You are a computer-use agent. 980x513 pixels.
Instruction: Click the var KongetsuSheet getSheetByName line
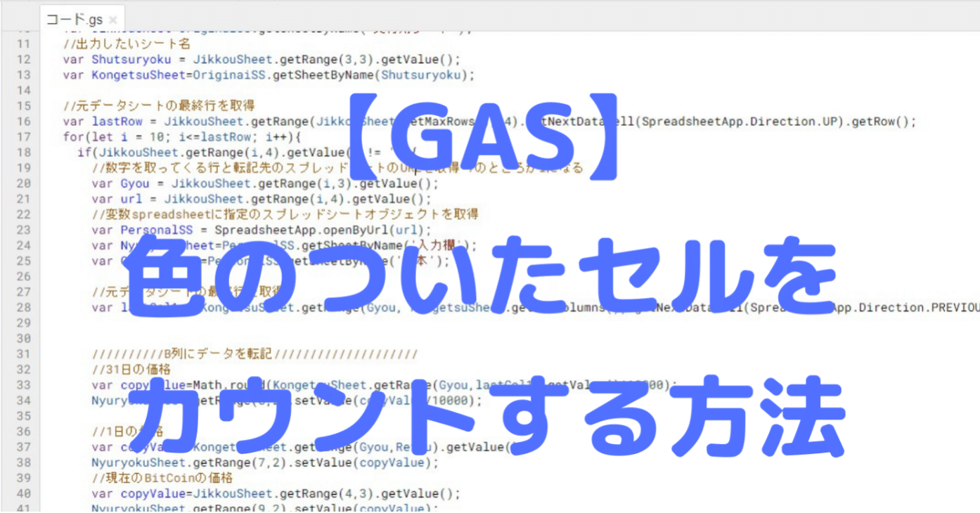pos(269,75)
